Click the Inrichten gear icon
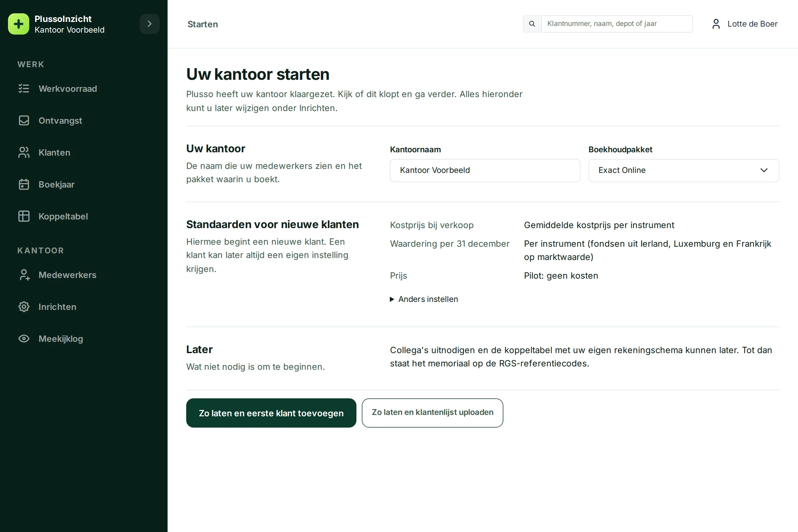Viewport: 798px width, 532px height. pyautogui.click(x=24, y=307)
